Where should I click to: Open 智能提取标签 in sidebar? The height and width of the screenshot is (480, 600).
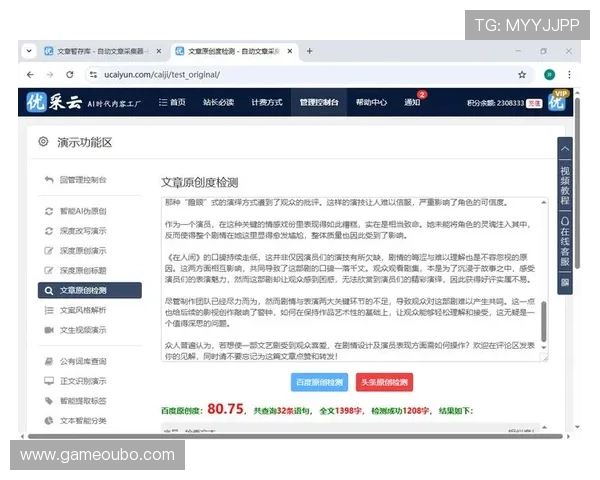pos(75,401)
